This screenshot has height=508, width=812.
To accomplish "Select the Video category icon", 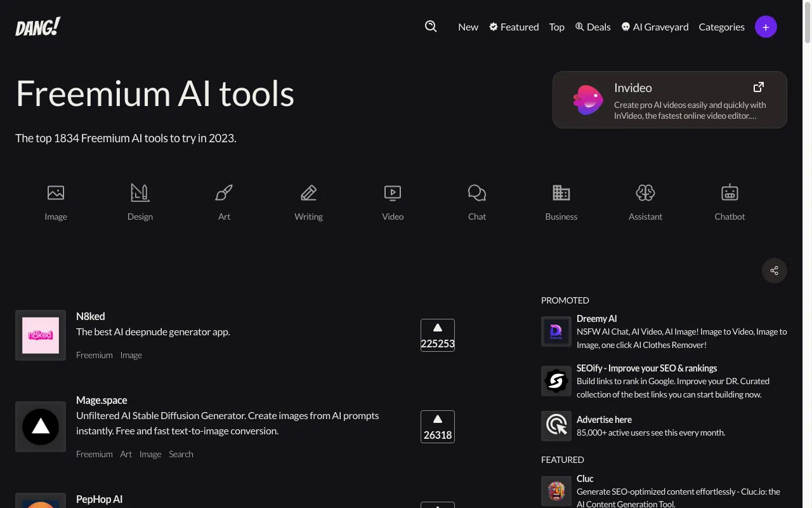I will (x=393, y=192).
